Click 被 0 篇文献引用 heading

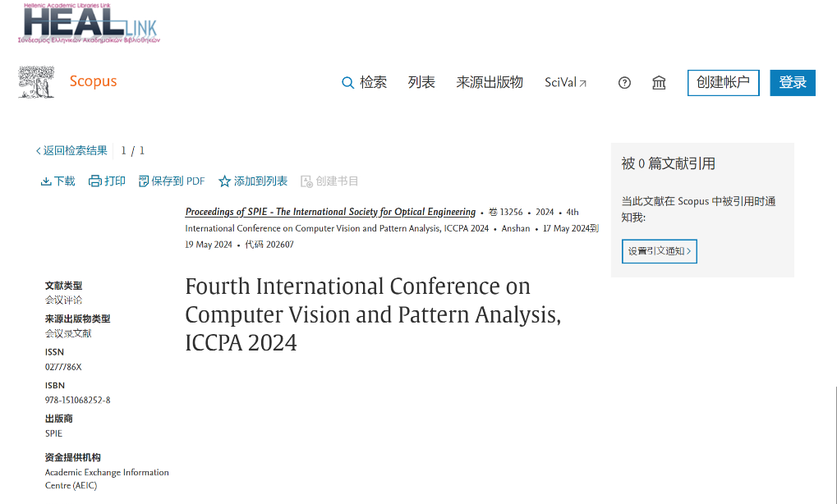pyautogui.click(x=669, y=163)
